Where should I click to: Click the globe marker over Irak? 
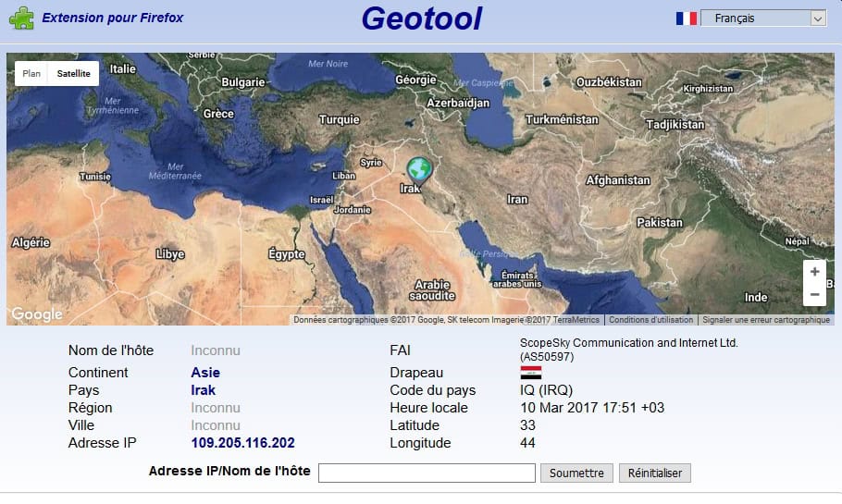point(419,171)
